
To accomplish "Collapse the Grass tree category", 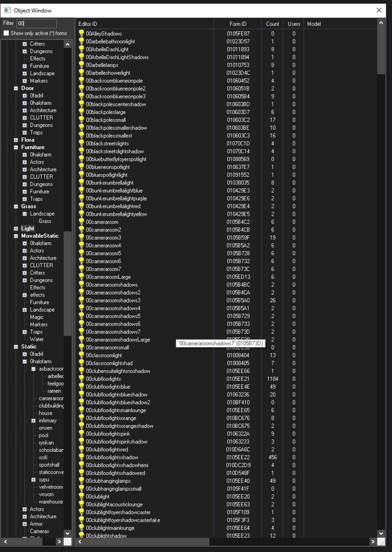I will point(16,206).
